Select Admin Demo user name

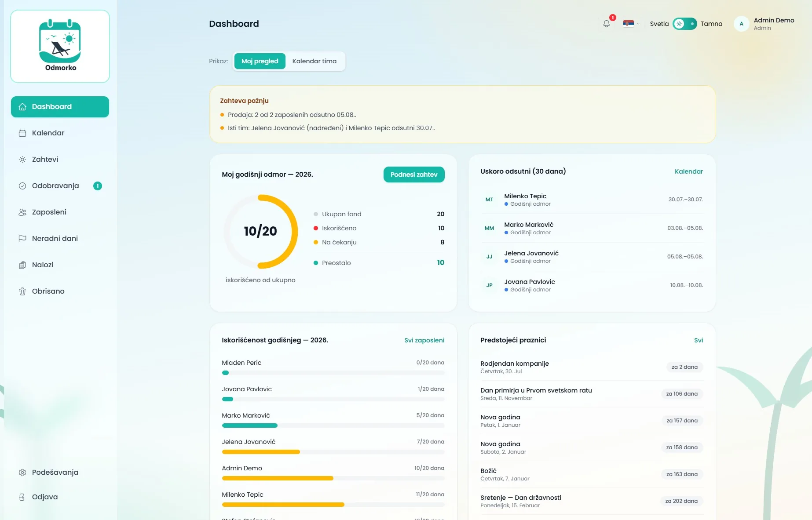[x=774, y=20]
